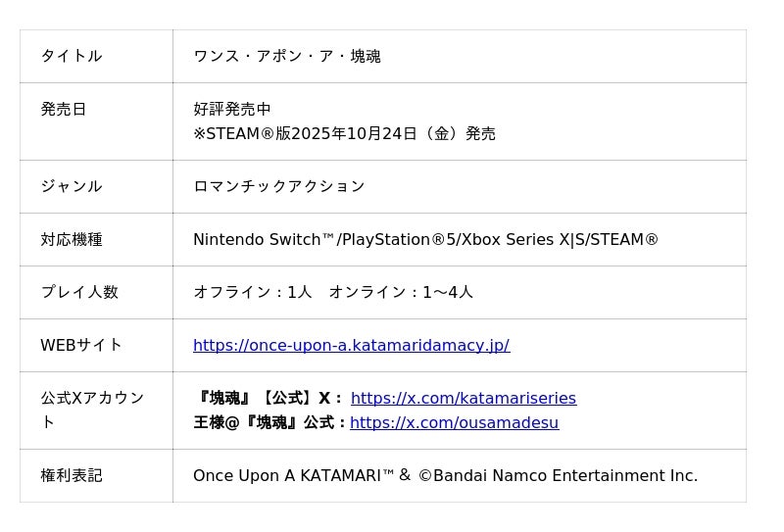Viewport: 784px width, 532px height.
Task: Open the x.com/ousamadesu link
Action: coord(454,422)
